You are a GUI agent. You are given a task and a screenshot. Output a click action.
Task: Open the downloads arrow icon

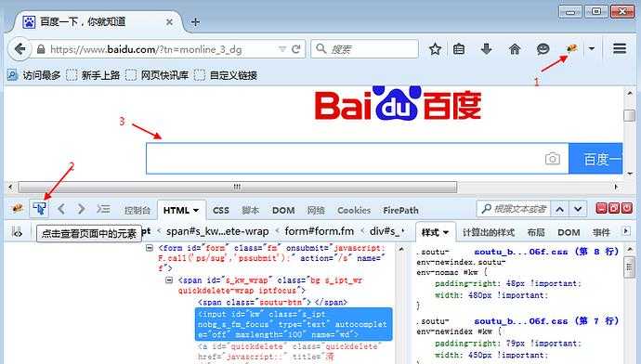click(x=486, y=49)
